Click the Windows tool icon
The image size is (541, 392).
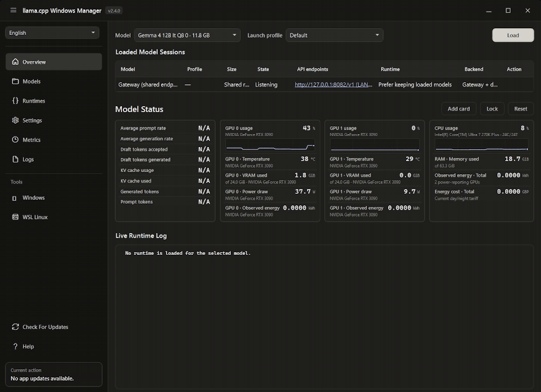pos(15,198)
